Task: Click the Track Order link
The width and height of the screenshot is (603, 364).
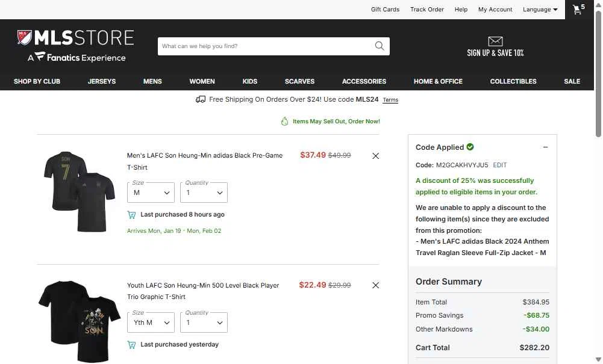Action: click(427, 10)
